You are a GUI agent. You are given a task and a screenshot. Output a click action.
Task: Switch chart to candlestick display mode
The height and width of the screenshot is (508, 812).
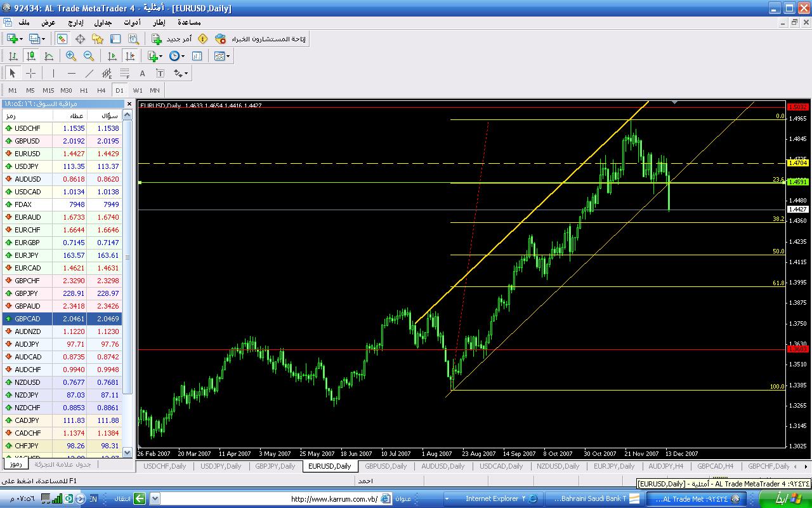pyautogui.click(x=30, y=56)
